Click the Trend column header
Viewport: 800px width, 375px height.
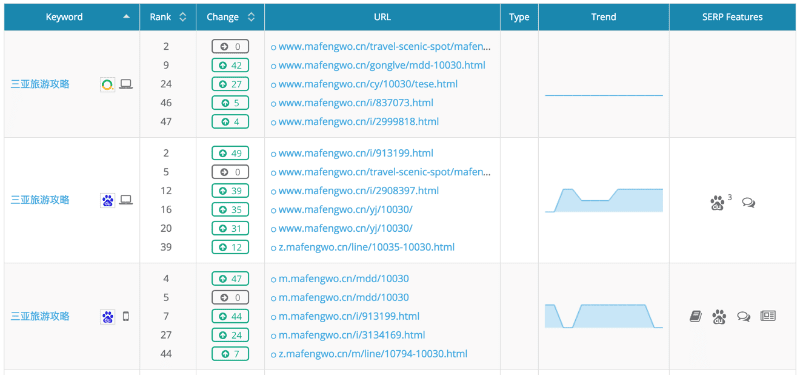pos(604,17)
